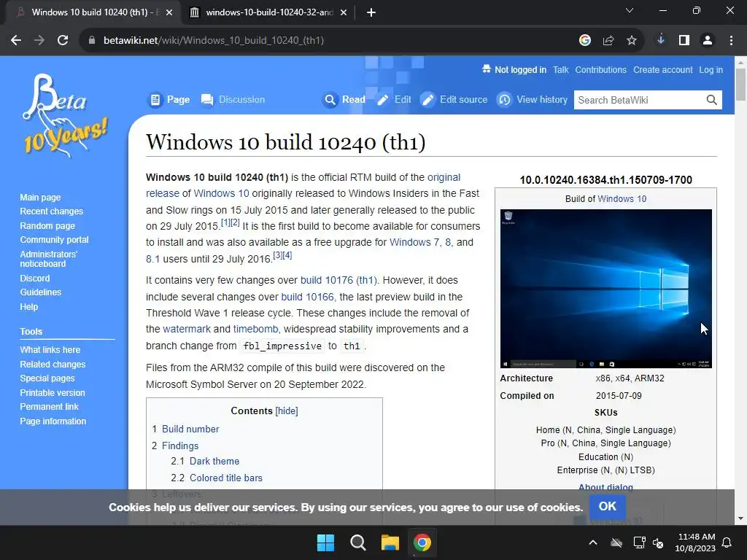The width and height of the screenshot is (747, 560).
Task: Click the muted volume tray icon
Action: pyautogui.click(x=659, y=542)
